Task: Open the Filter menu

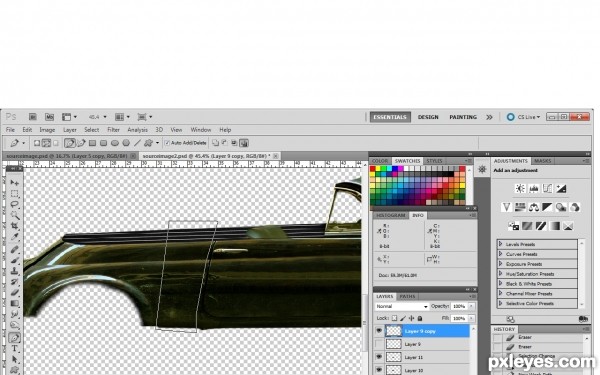Action: 113,130
